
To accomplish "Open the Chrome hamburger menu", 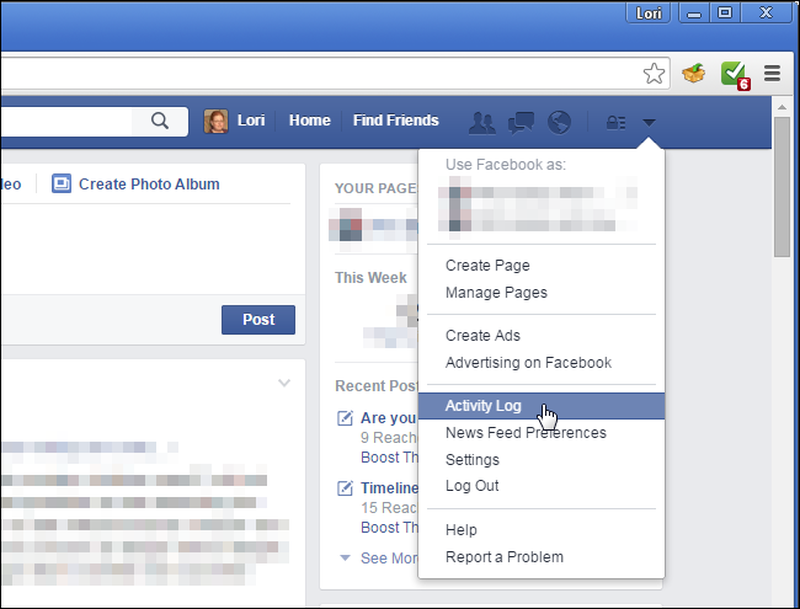I will pos(772,73).
